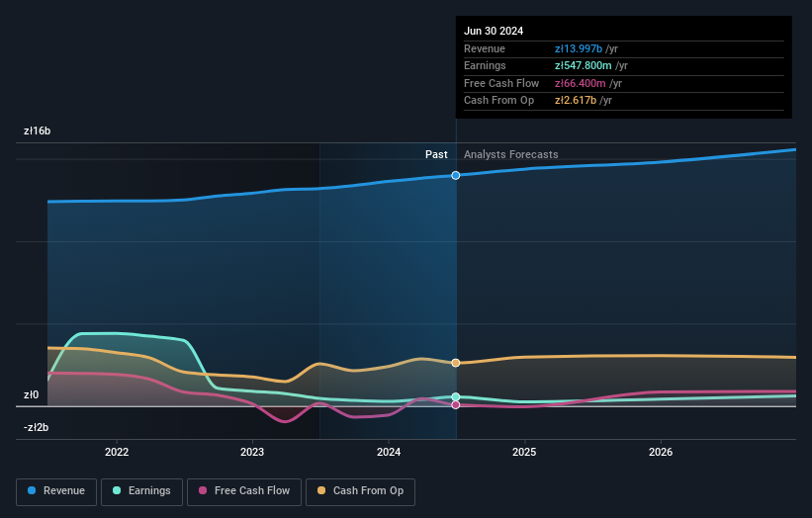Image resolution: width=812 pixels, height=518 pixels.
Task: Click the Cash From Op value zł2.617b
Action: pos(576,101)
